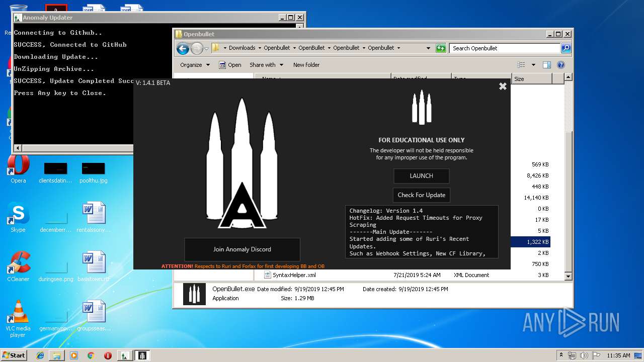The height and width of the screenshot is (362, 644).
Task: Show hidden tray icons arrow
Action: (561, 355)
